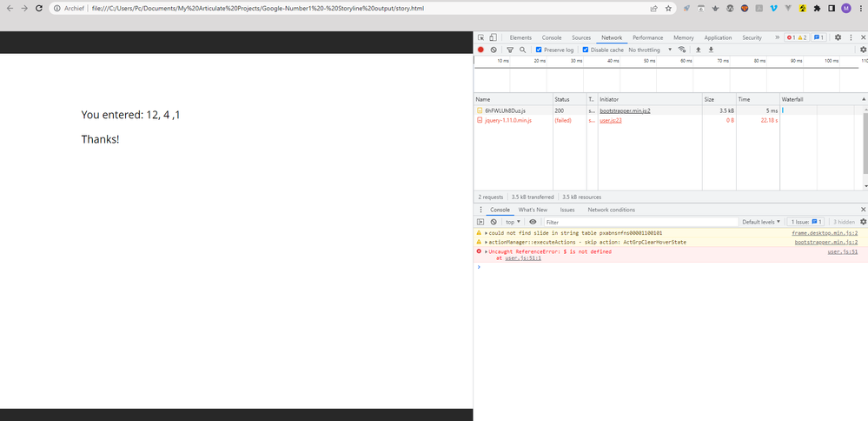Switch to the Sources tab
This screenshot has height=421, width=868.
581,37
